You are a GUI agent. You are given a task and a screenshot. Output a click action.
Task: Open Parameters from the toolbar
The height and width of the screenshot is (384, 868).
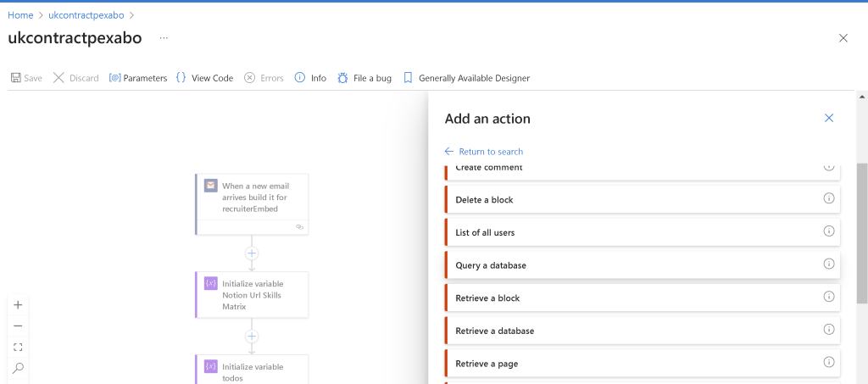138,78
